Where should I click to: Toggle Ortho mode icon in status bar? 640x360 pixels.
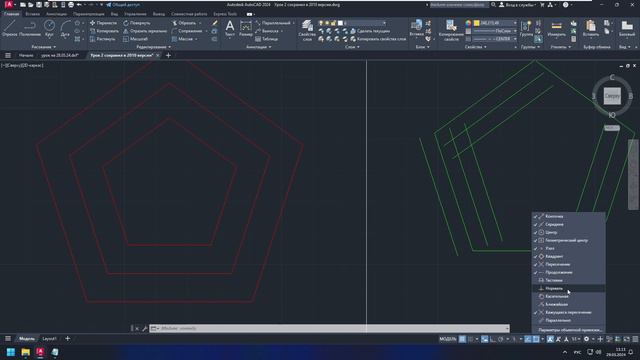coord(493,339)
